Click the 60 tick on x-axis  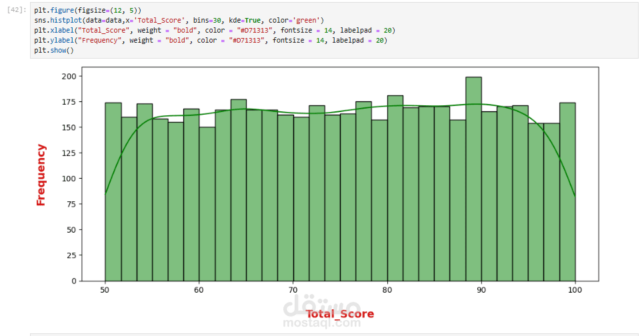tap(199, 290)
